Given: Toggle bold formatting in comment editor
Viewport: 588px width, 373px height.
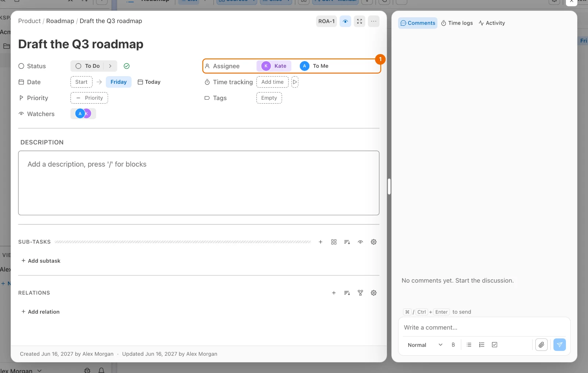Looking at the screenshot, I should click(453, 345).
